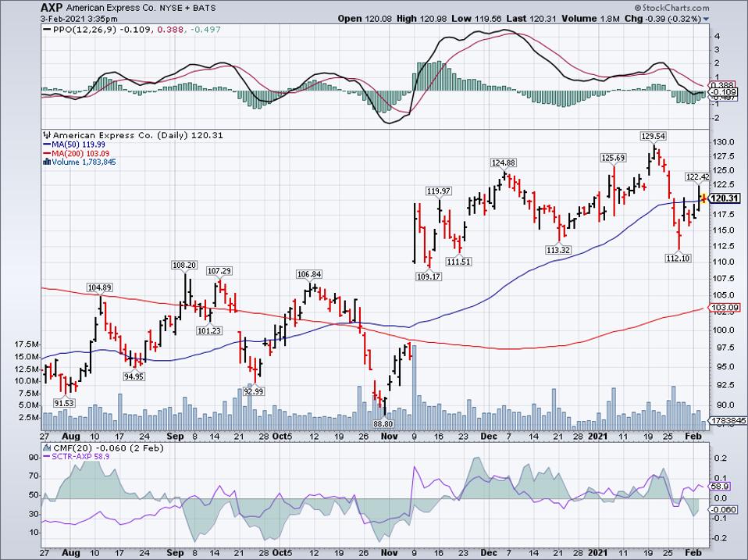This screenshot has height=560, width=748.
Task: Click the 3-Feb-2021 3:35pm timestamp
Action: 79,19
